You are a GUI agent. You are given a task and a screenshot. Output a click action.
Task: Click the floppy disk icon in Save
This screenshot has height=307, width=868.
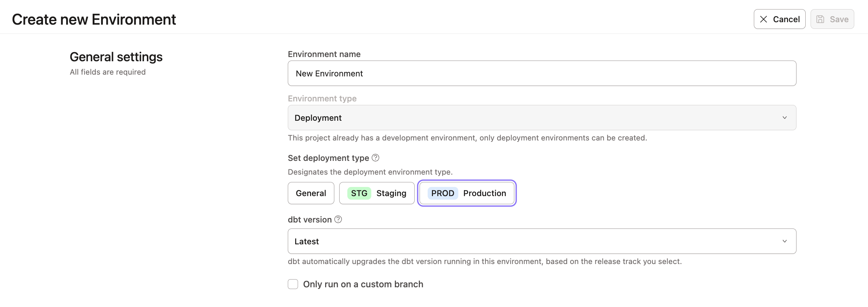click(820, 19)
